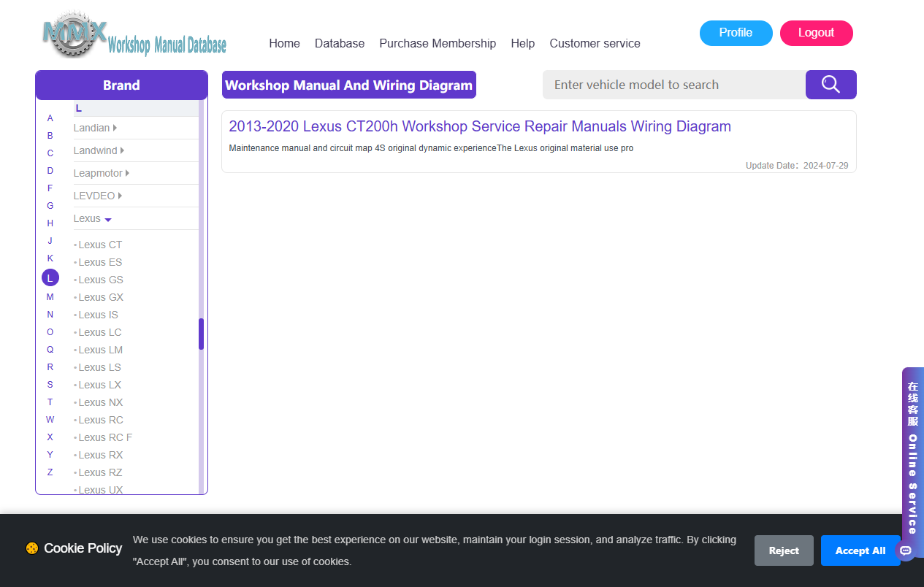Click the brand list scrollbar thumb
The width and height of the screenshot is (924, 587).
click(201, 334)
